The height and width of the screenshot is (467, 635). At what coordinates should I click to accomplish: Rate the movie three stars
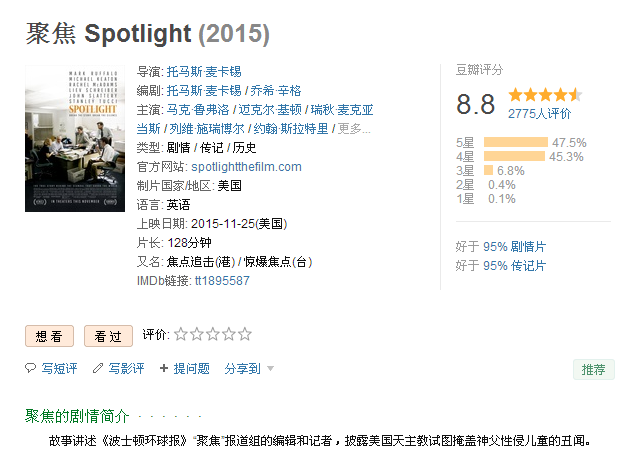pyautogui.click(x=213, y=335)
